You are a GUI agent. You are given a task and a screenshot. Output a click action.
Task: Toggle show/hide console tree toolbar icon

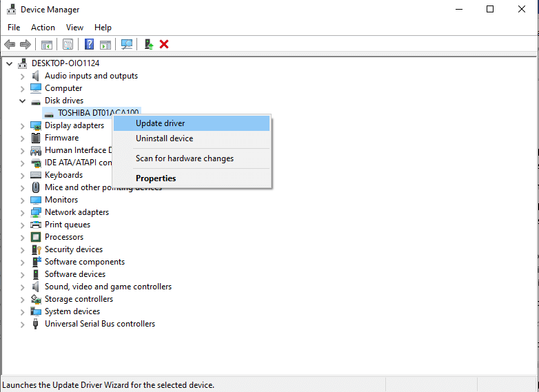[47, 45]
